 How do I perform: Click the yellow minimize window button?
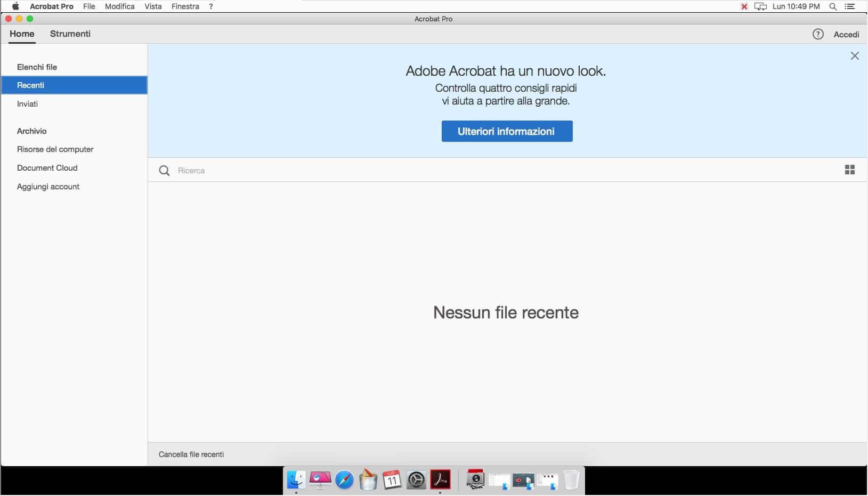19,19
